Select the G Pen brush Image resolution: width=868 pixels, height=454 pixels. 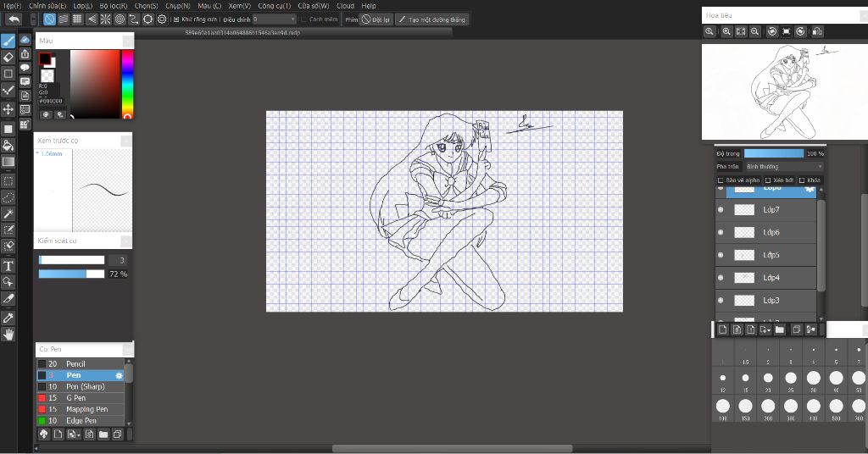click(81, 398)
